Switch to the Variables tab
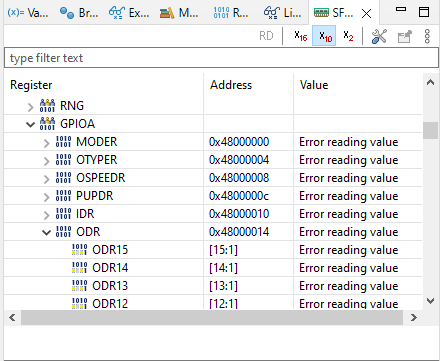The width and height of the screenshot is (440, 361). pos(28,13)
